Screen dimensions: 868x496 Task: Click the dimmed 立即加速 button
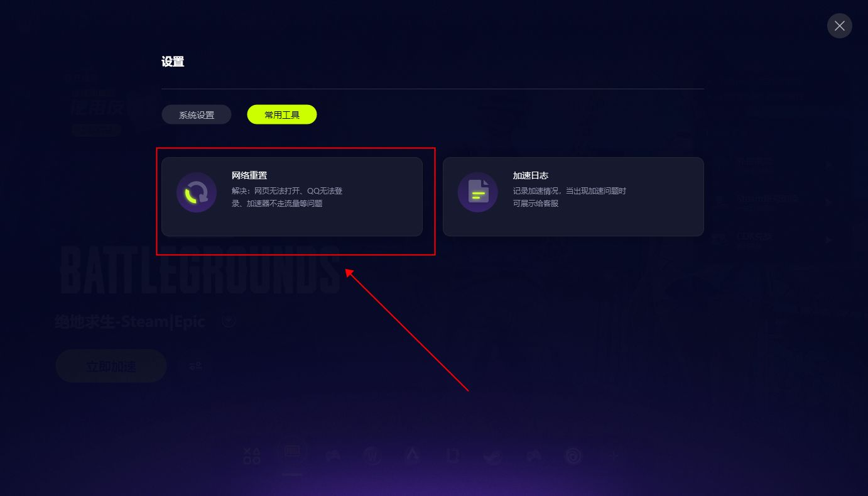[111, 366]
